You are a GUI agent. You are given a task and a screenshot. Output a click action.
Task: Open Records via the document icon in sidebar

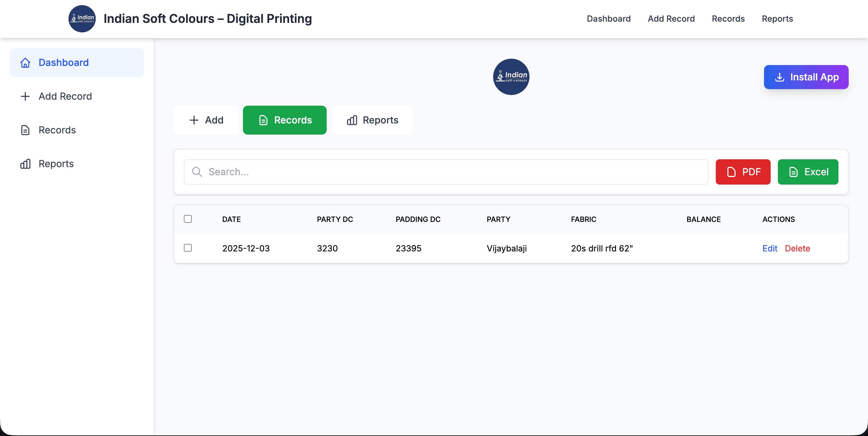(25, 130)
